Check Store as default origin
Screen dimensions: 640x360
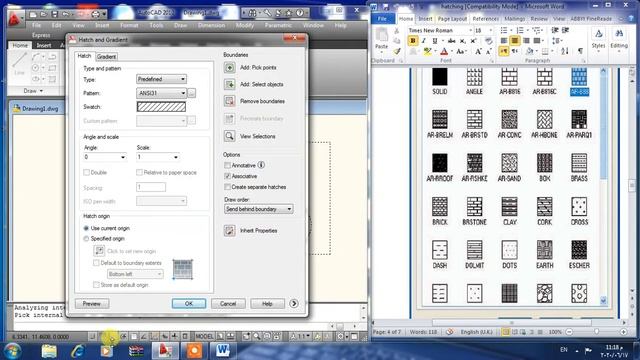pos(96,285)
